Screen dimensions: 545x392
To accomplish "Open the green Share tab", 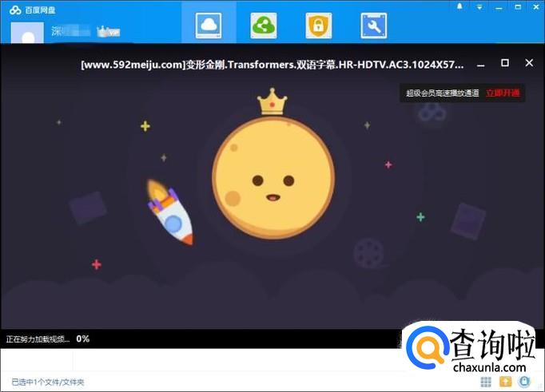I will tap(264, 25).
